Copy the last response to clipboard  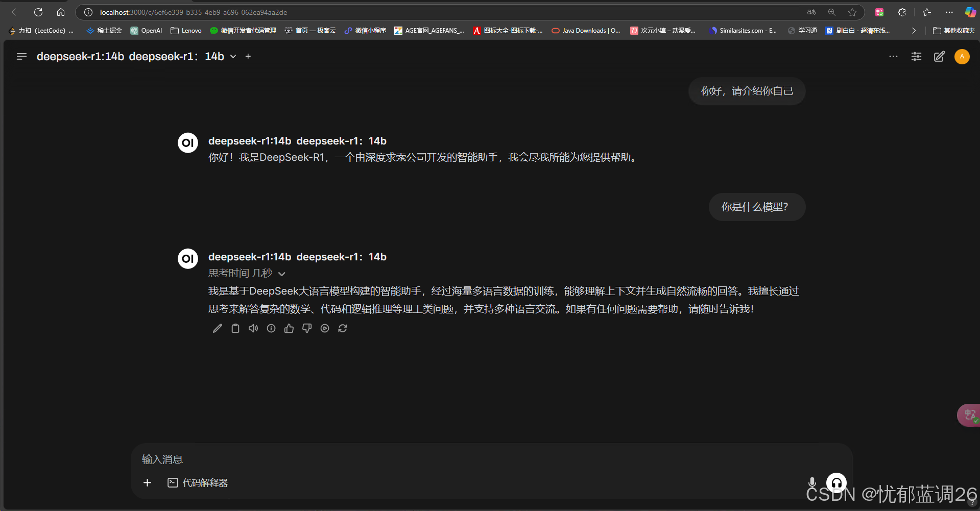click(235, 328)
